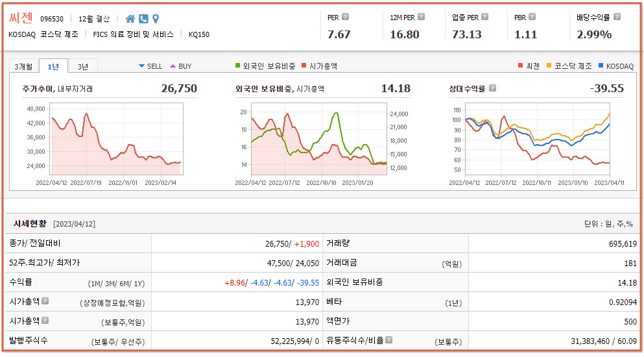Click the PER value 7.67
644x357 pixels.
tap(339, 34)
